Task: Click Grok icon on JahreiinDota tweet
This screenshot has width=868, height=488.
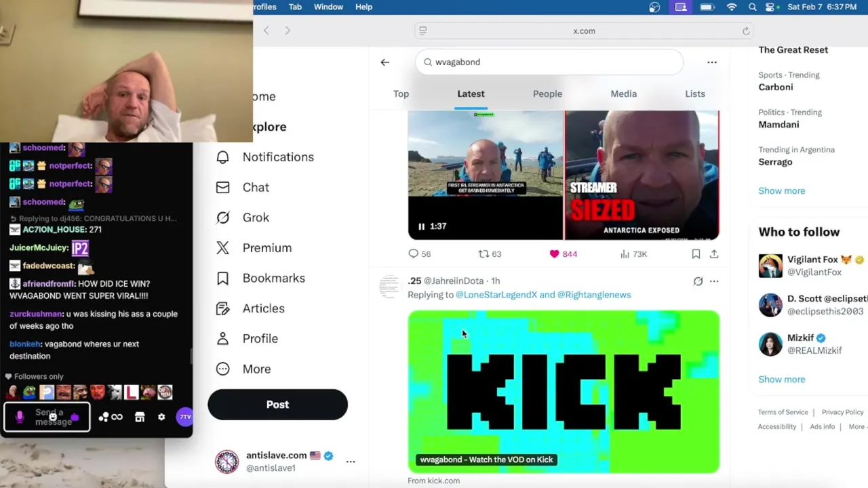Action: point(698,281)
